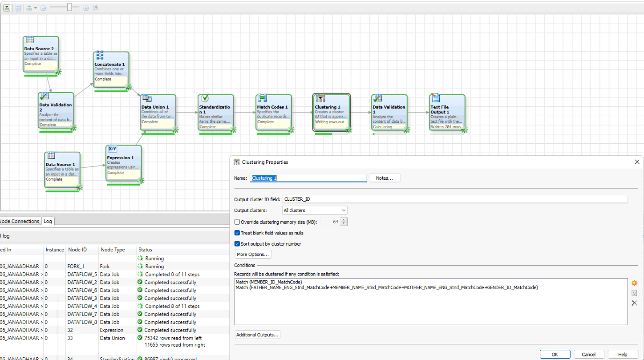Select the auto-arrange layout icon on the toolbar
Image resolution: width=644 pixels, height=360 pixels.
29,7
